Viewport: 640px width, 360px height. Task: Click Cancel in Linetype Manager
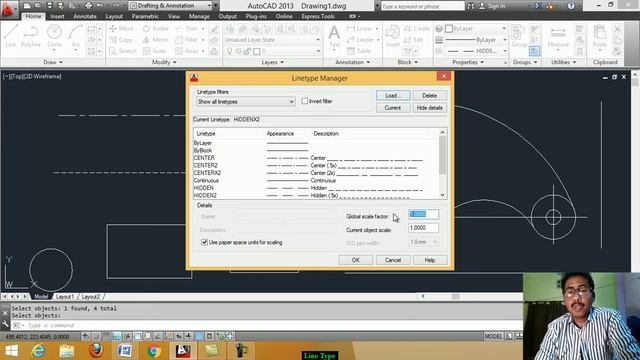393,260
